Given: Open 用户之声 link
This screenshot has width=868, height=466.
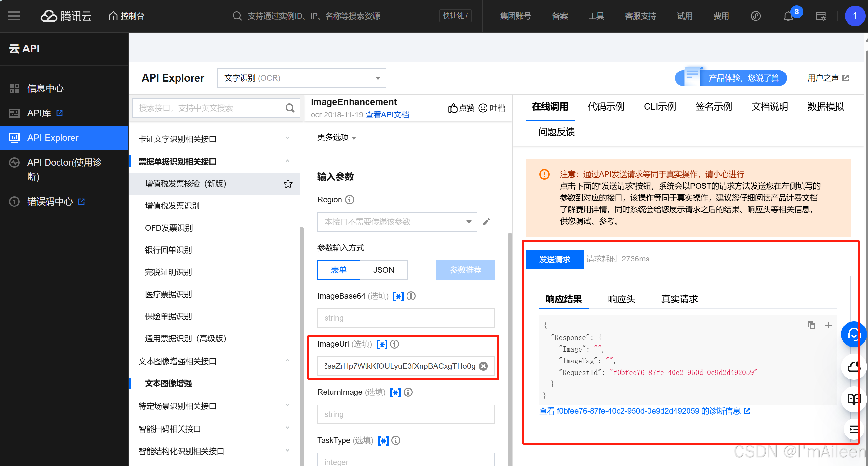Looking at the screenshot, I should [x=828, y=78].
